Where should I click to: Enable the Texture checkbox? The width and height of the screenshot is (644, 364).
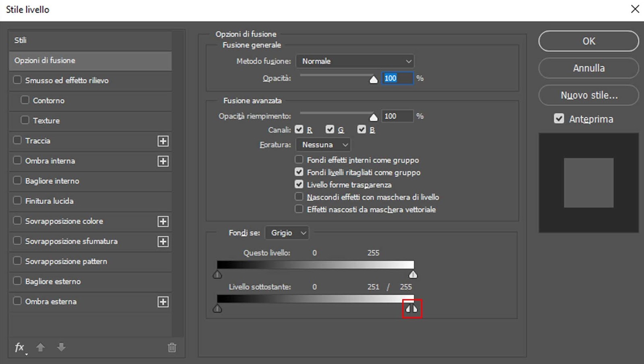click(x=25, y=120)
